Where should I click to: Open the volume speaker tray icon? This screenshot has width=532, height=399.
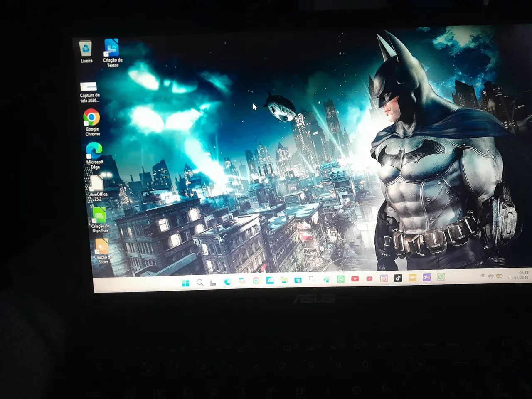490,276
